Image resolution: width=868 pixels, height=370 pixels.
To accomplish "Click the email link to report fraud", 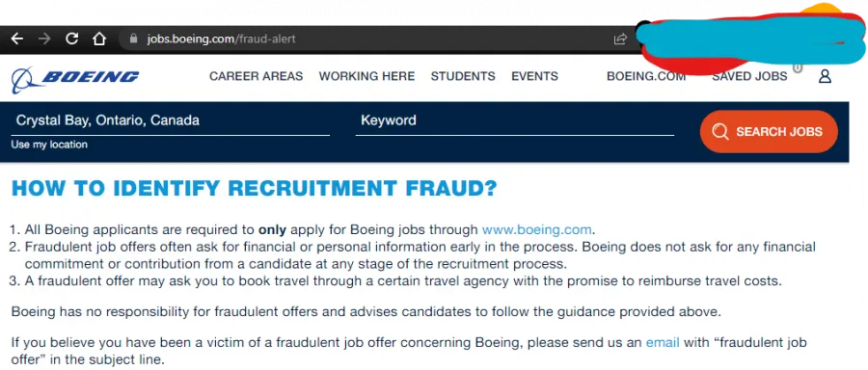I will [663, 342].
